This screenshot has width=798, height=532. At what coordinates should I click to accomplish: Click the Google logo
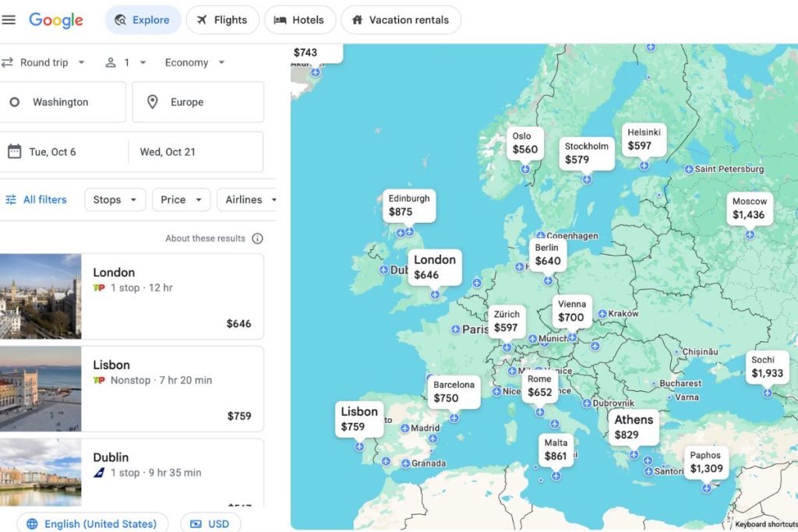pos(56,19)
